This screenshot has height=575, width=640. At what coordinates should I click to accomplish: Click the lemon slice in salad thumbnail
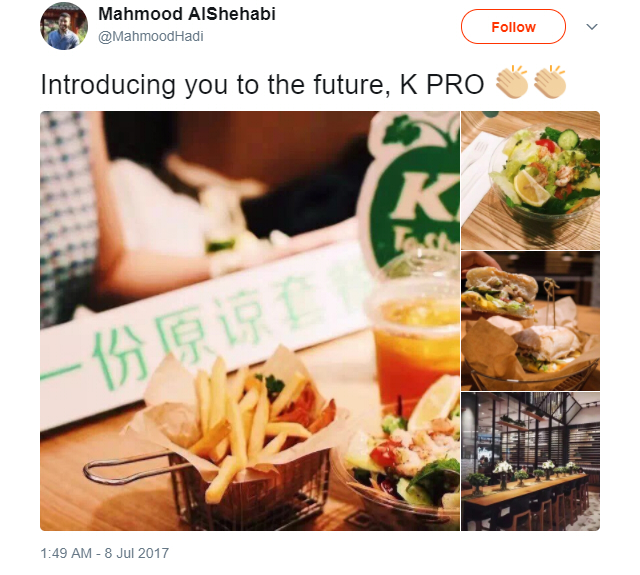coord(531,187)
